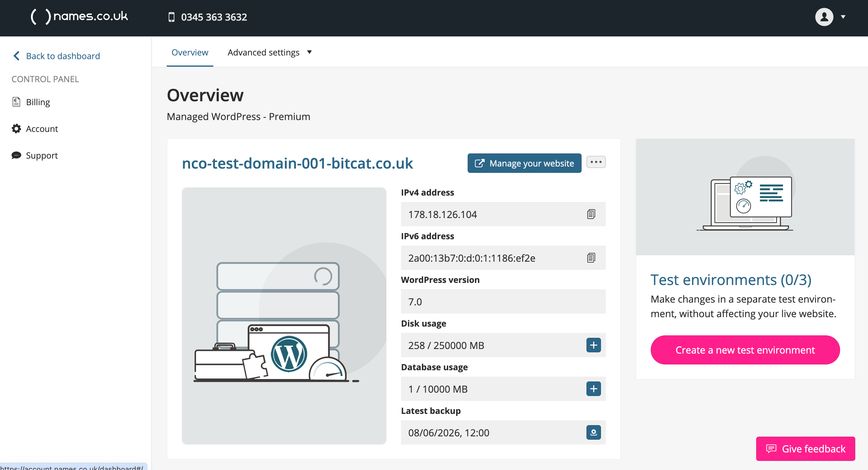The height and width of the screenshot is (470, 868).
Task: Switch to the Overview tab
Action: click(x=190, y=52)
